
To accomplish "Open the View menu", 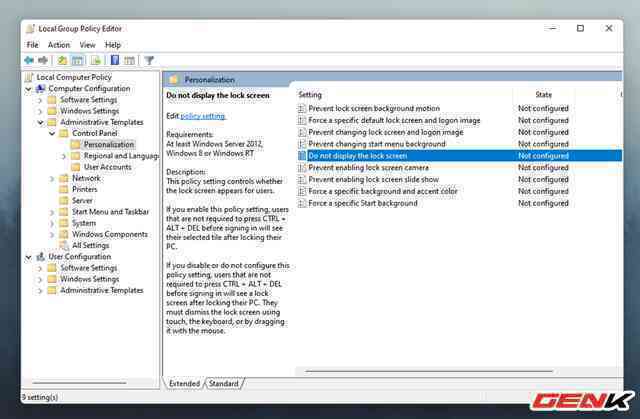I will (87, 45).
